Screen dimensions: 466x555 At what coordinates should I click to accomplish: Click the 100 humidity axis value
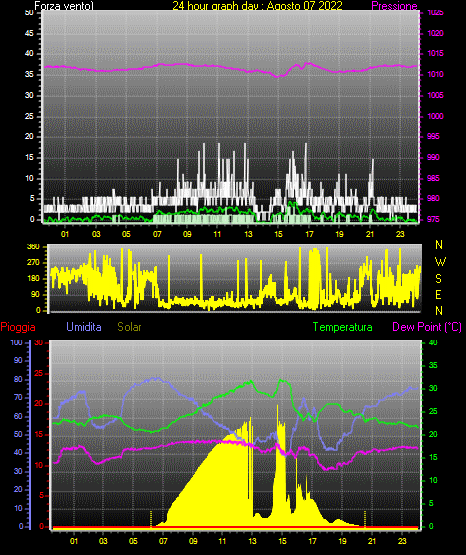pyautogui.click(x=16, y=342)
